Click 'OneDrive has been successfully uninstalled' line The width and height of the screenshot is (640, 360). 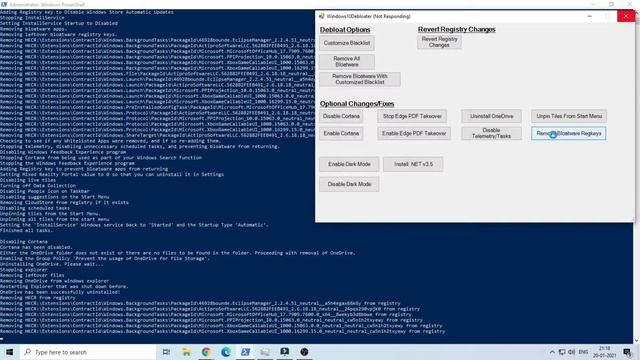(x=60, y=292)
